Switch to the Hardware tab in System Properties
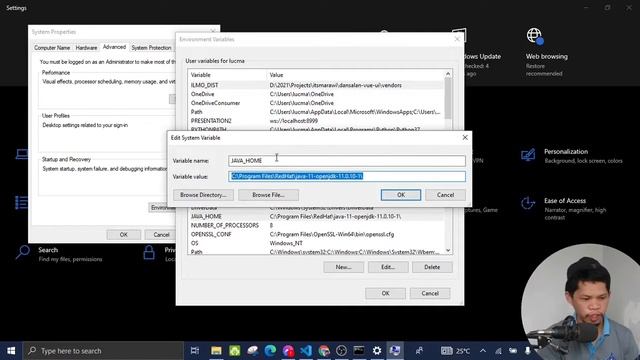The image size is (640, 360). pos(86,48)
